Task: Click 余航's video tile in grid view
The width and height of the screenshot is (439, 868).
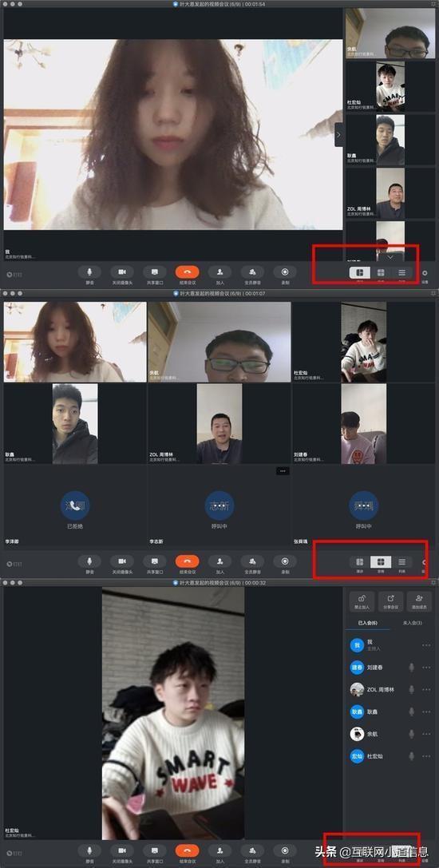Action: (x=219, y=342)
